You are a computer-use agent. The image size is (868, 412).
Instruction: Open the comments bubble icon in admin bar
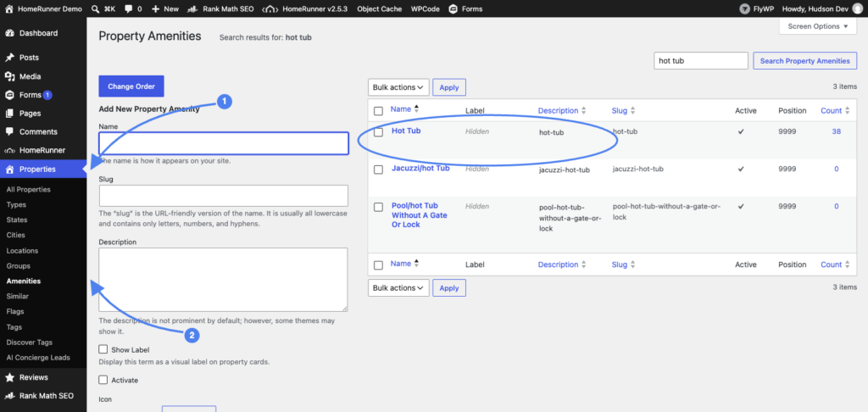point(129,9)
